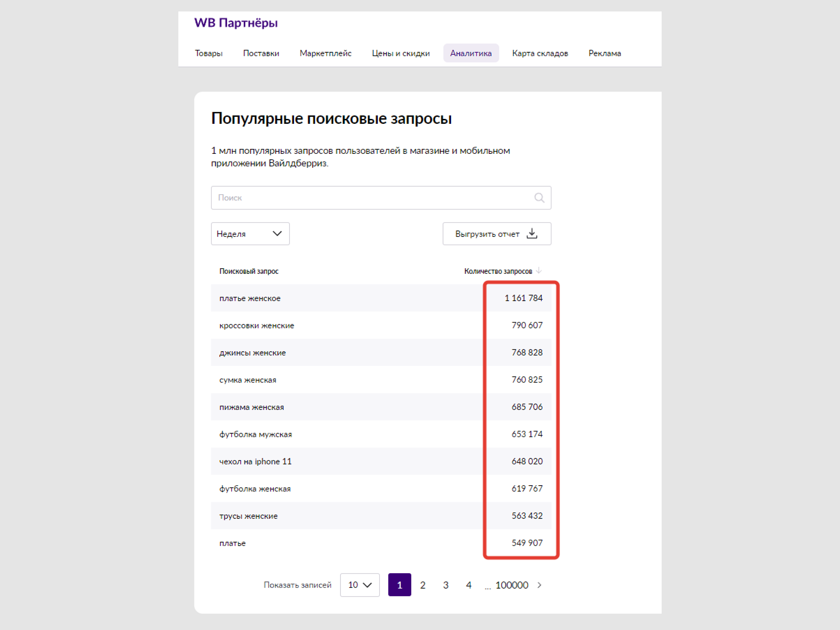Image resolution: width=840 pixels, height=630 pixels.
Task: Open the Поставки menu tab
Action: click(x=261, y=53)
